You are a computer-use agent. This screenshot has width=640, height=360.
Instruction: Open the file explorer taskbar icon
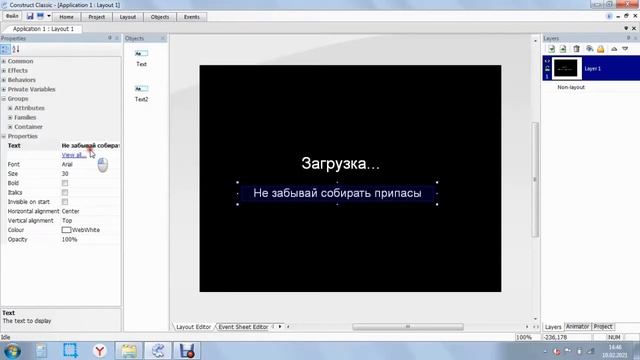tap(129, 351)
